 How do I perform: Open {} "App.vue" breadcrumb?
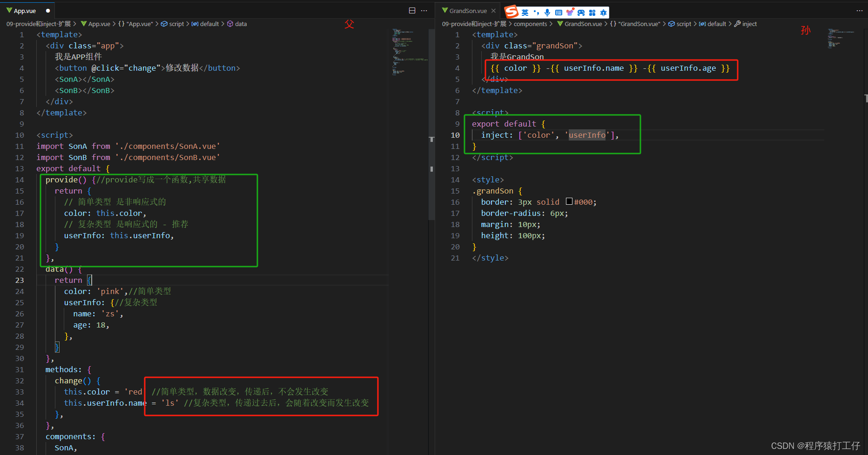(135, 24)
